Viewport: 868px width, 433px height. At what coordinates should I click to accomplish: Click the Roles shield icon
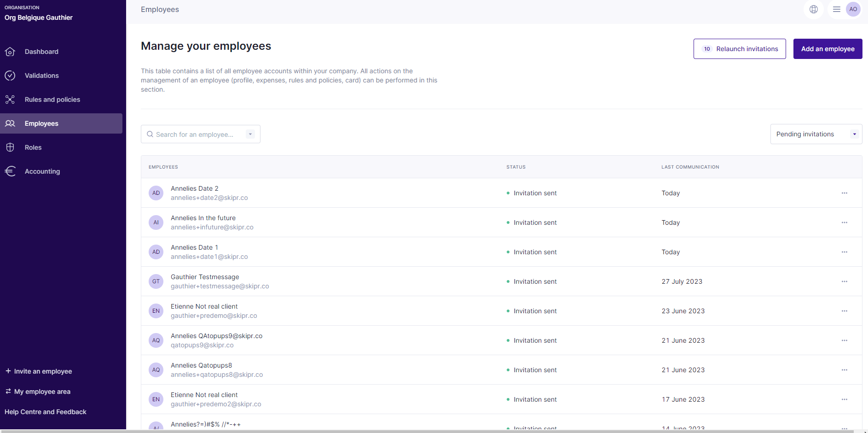pos(10,147)
